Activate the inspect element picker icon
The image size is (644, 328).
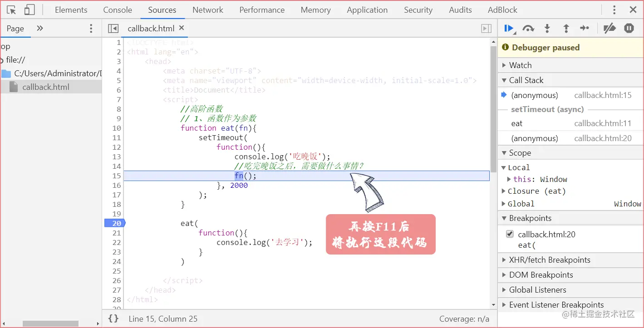click(x=12, y=10)
